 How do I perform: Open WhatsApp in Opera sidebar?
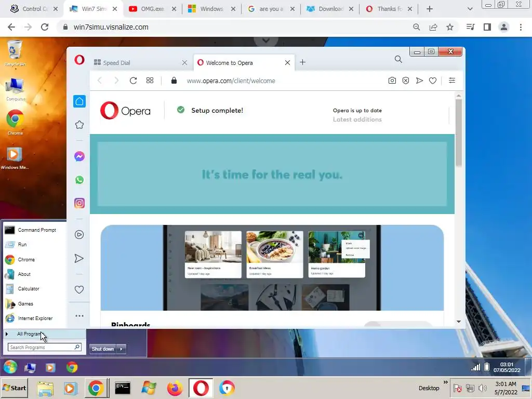[x=79, y=180]
